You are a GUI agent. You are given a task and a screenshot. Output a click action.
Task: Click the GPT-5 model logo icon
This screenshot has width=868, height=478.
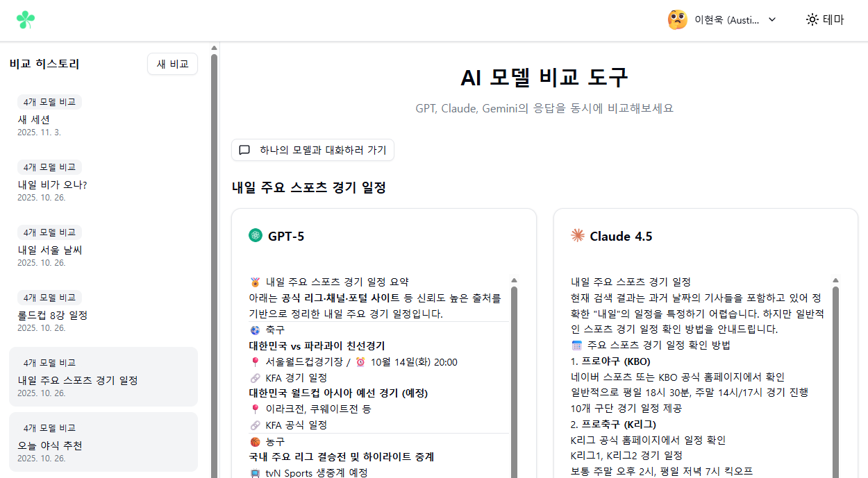256,236
